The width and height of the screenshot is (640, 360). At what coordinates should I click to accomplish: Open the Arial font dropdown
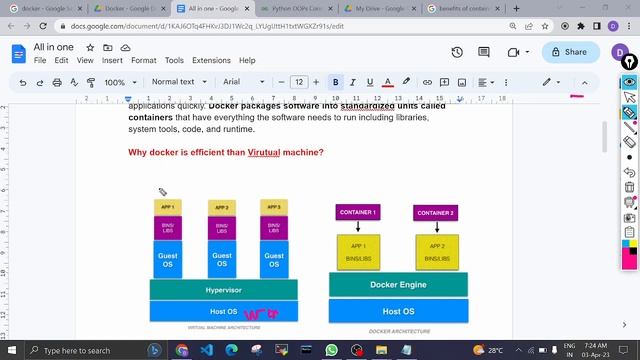[x=243, y=82]
